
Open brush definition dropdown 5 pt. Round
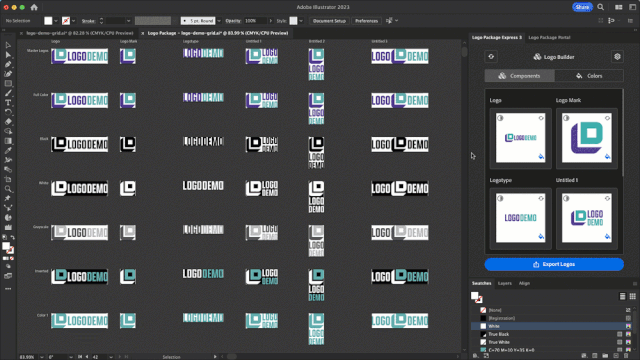[x=219, y=21]
